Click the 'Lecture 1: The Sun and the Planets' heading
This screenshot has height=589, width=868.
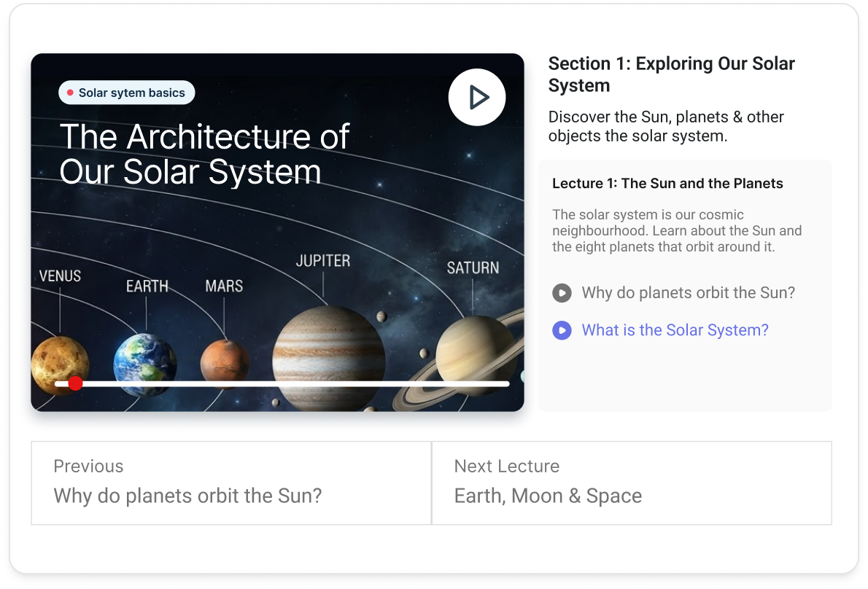(667, 184)
